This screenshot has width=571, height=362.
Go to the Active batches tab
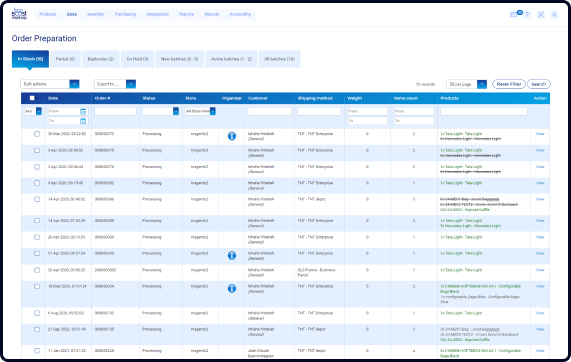231,59
